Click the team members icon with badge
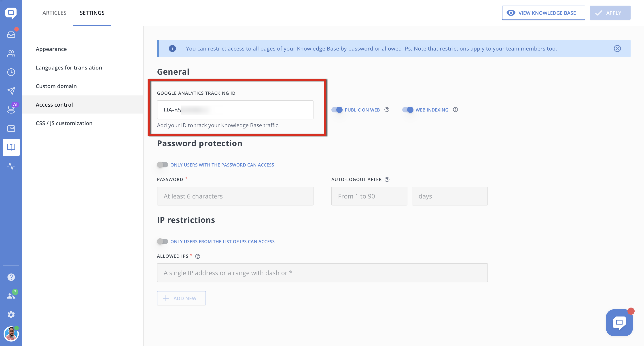The image size is (644, 346). (x=11, y=296)
